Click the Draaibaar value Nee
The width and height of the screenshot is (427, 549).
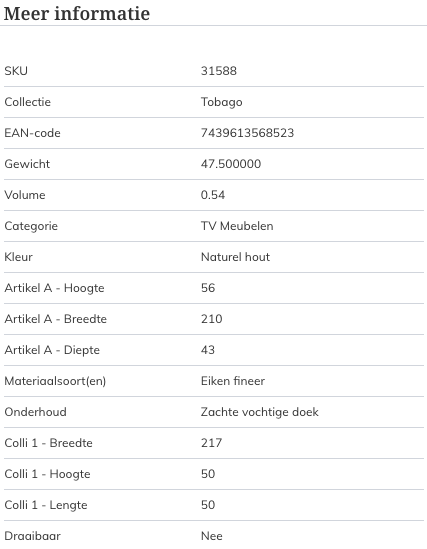point(212,536)
